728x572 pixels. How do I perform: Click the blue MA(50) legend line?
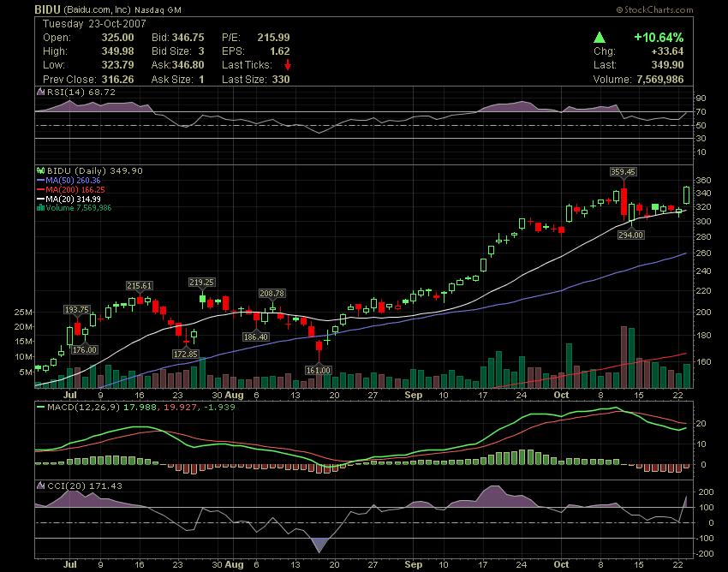click(40, 180)
